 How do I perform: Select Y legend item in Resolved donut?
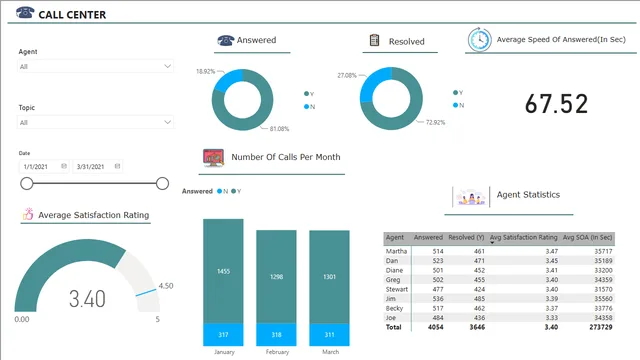pos(458,93)
